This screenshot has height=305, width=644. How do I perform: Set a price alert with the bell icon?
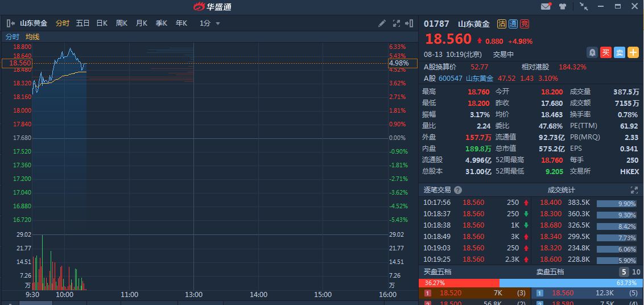tap(592, 52)
